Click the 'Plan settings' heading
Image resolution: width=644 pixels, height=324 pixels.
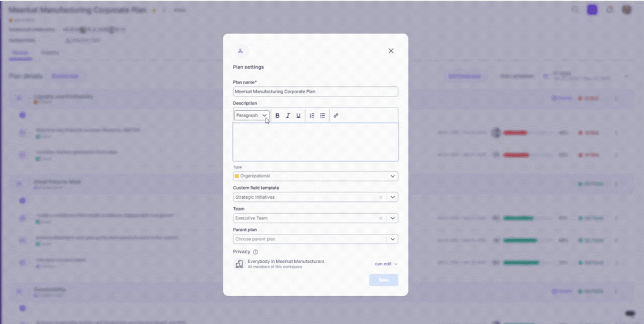tap(249, 67)
